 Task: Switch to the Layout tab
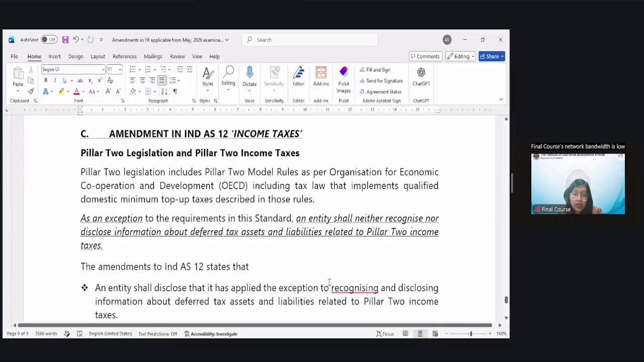(98, 56)
